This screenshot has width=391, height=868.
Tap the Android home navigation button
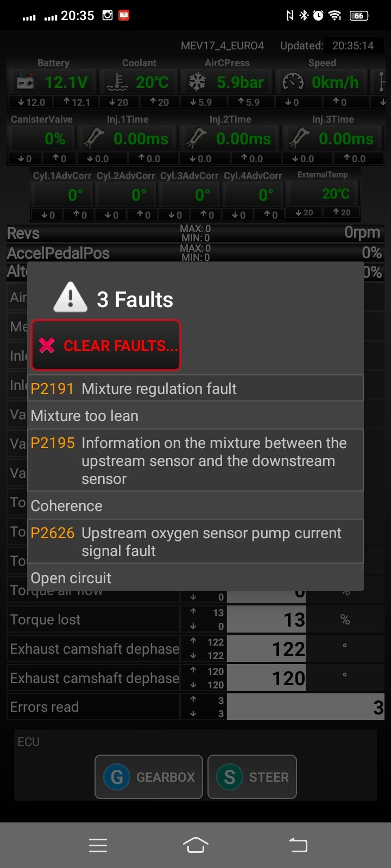pos(195,845)
